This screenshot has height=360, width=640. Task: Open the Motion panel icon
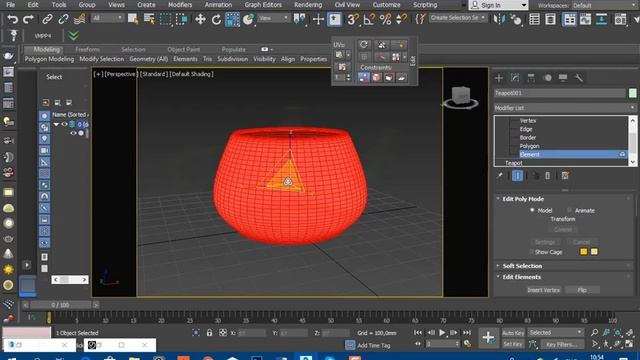click(x=548, y=78)
